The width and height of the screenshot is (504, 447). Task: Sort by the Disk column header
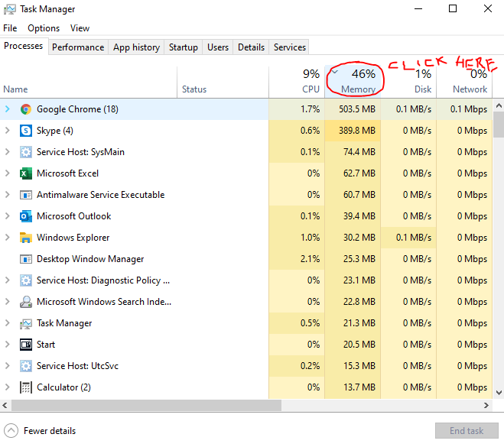point(408,82)
